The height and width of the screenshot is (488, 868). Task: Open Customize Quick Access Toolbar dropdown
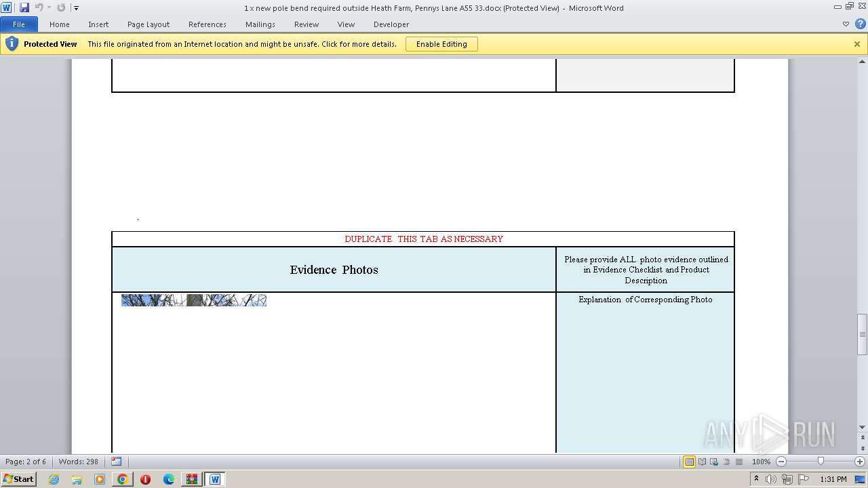pos(76,8)
